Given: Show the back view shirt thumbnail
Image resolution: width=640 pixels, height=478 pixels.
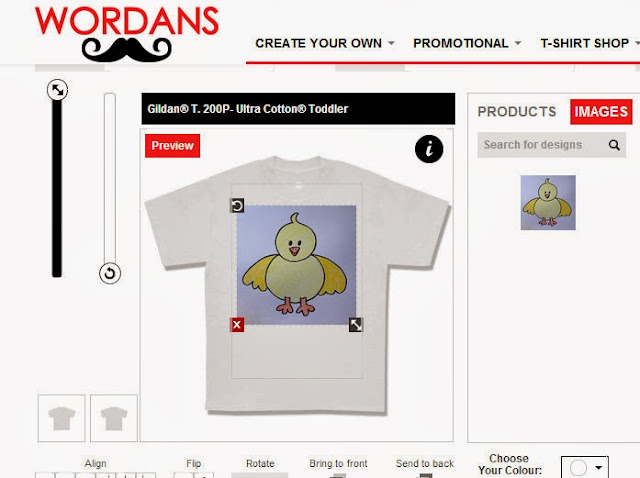Looking at the screenshot, I should [113, 418].
